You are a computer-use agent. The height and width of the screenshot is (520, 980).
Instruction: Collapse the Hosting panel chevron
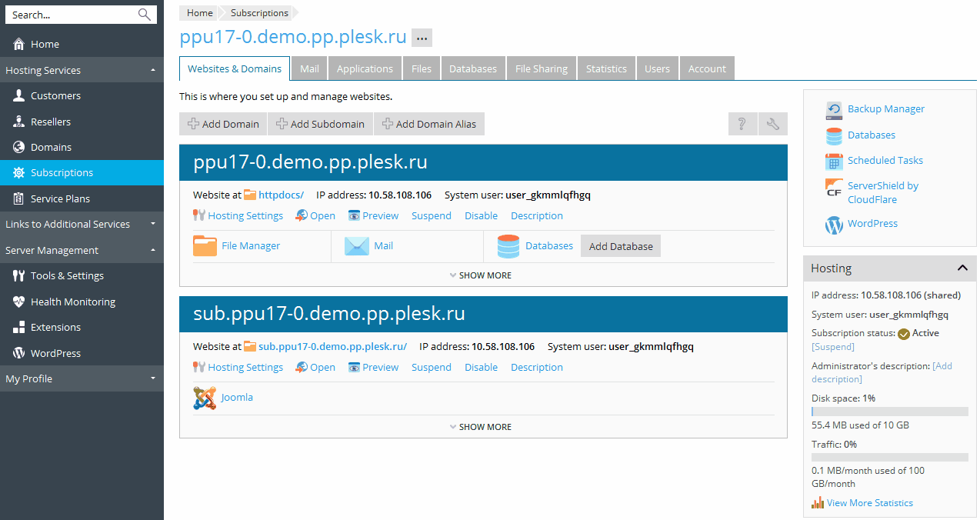point(962,268)
